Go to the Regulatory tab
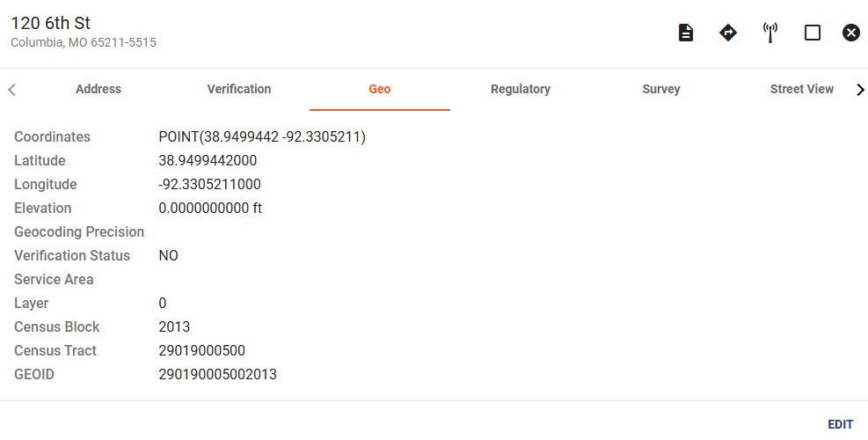This screenshot has height=440, width=868. click(521, 89)
